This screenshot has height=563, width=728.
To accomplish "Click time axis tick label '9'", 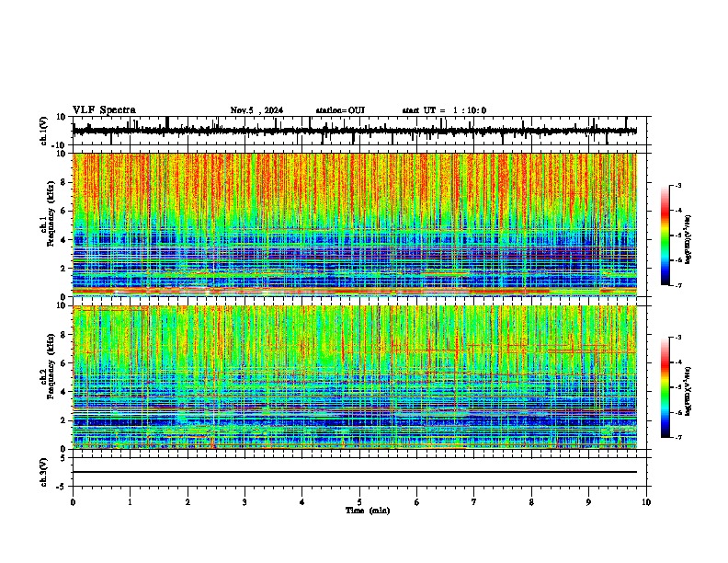I will click(588, 502).
